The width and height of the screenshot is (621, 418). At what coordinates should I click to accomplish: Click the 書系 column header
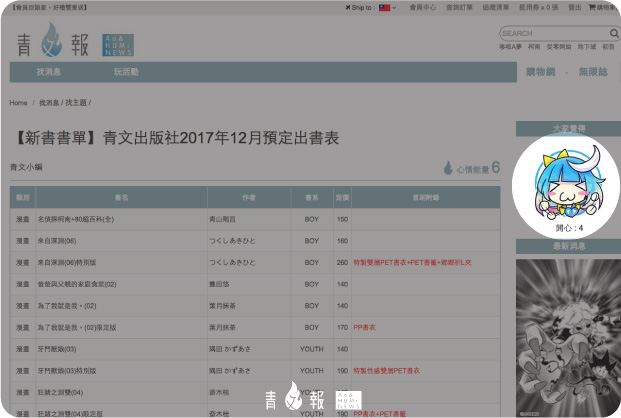click(312, 197)
